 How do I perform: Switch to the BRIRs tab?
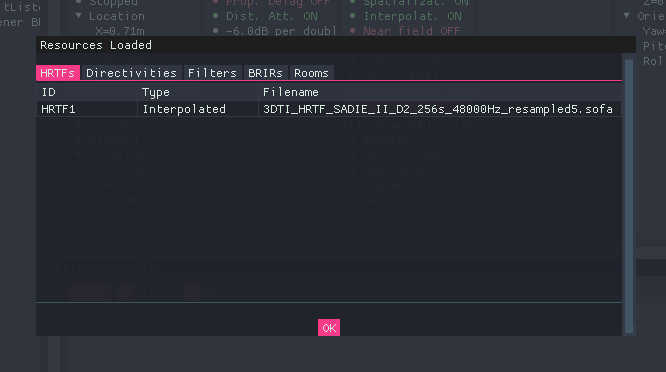[265, 73]
